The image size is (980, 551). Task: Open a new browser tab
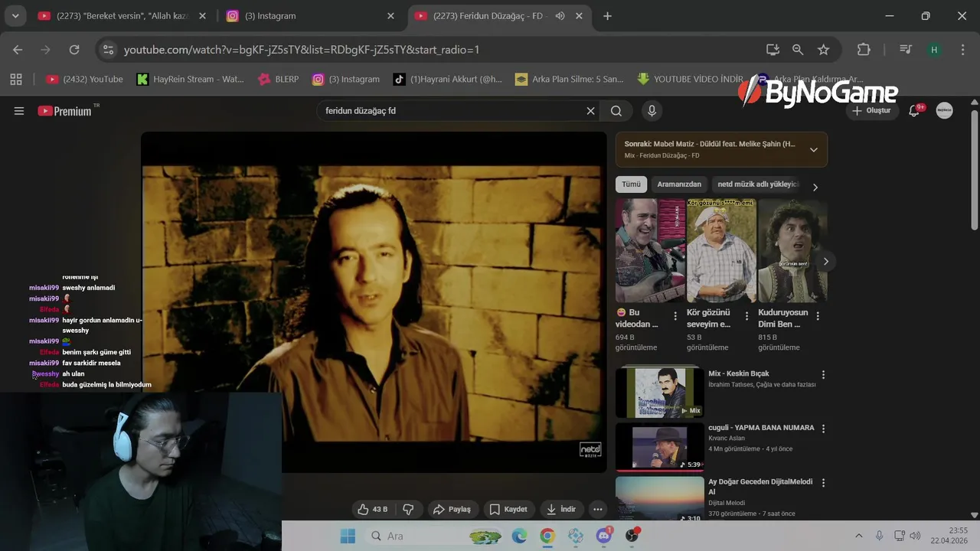pos(607,16)
